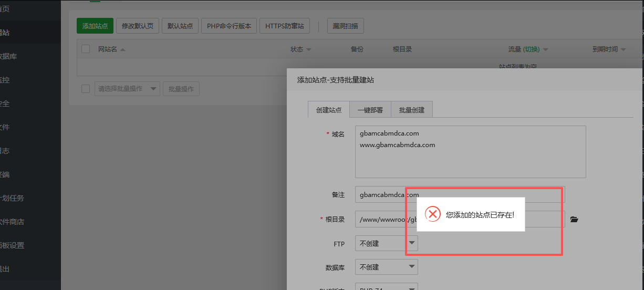
Task: Click the www.gbamcabmdca.com line in the domain box
Action: pyautogui.click(x=398, y=144)
